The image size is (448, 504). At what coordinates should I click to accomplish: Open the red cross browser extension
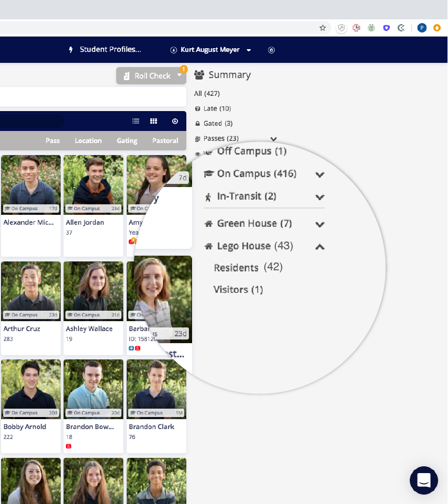pyautogui.click(x=356, y=28)
